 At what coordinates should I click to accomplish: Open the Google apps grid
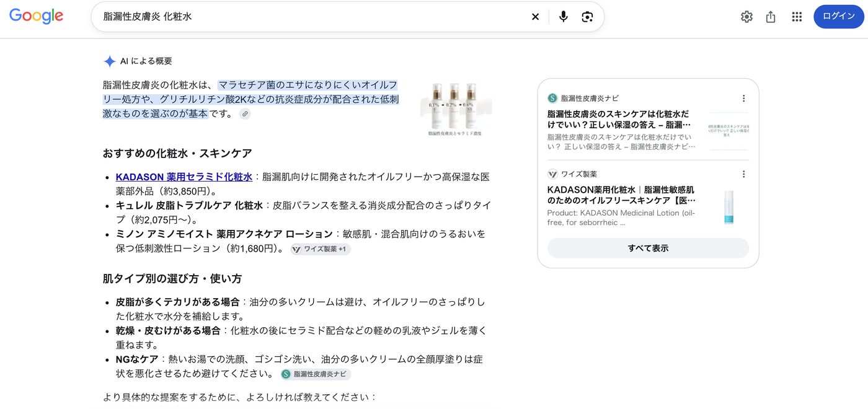[797, 17]
